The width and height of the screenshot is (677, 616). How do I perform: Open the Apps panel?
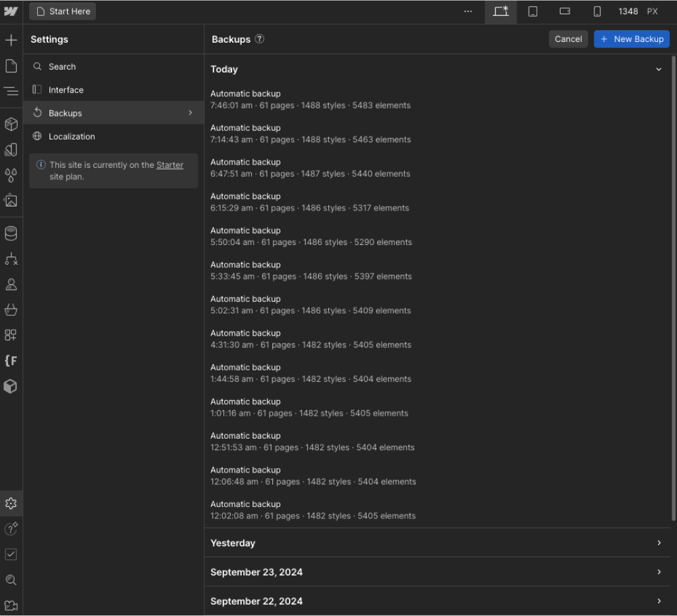[x=11, y=334]
